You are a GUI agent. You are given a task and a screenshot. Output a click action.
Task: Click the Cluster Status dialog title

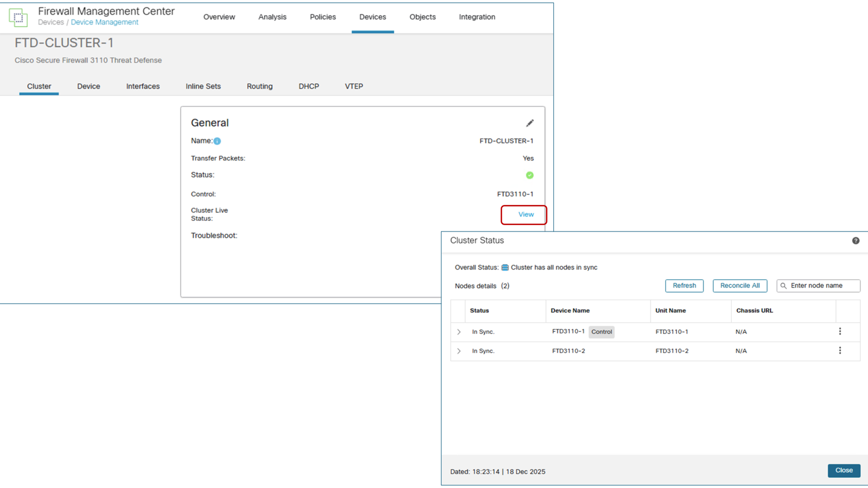tap(477, 240)
